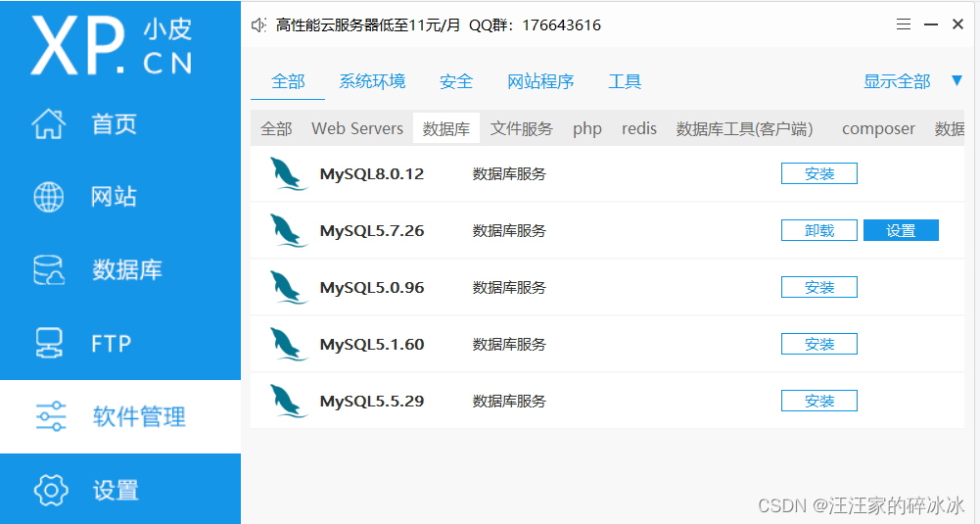The width and height of the screenshot is (980, 524).
Task: Click the MySQL5.1.60 dolphin icon
Action: coord(288,345)
